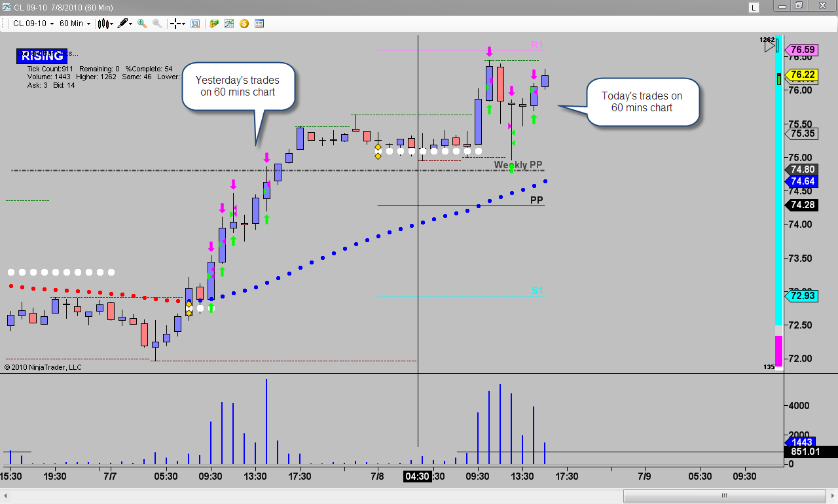Screen dimensions: 838x504
Task: Click the pink 76.59 price marker
Action: 803,50
